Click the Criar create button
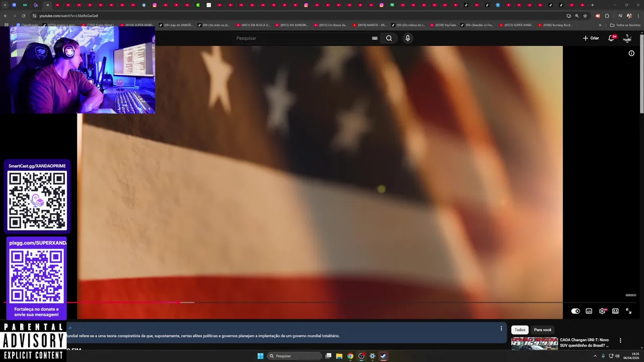This screenshot has width=644, height=362. coord(591,38)
